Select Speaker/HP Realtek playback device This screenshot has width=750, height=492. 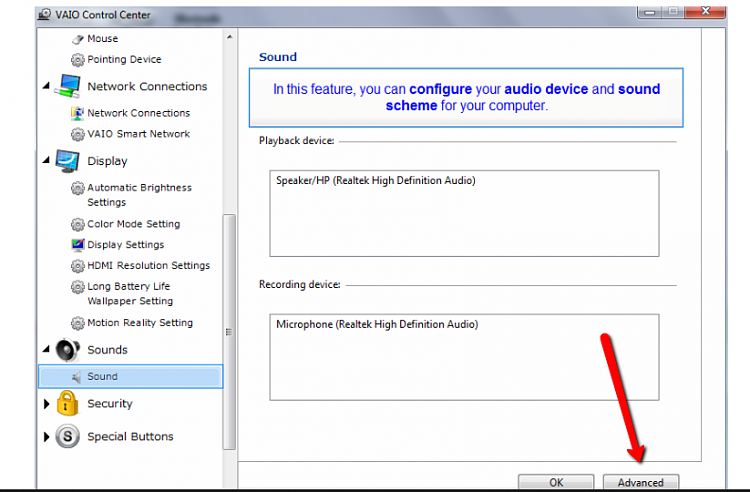375,181
